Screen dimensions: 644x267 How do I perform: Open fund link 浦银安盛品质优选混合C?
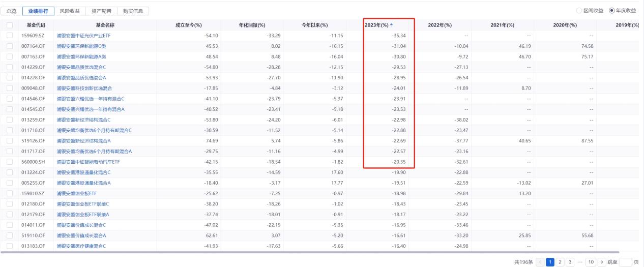[81, 67]
